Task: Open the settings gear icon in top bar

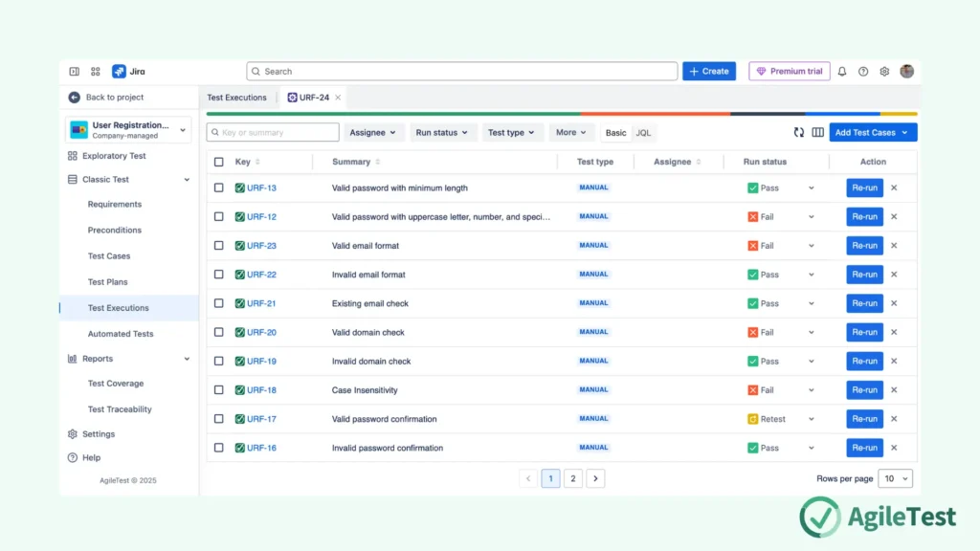Action: point(884,72)
